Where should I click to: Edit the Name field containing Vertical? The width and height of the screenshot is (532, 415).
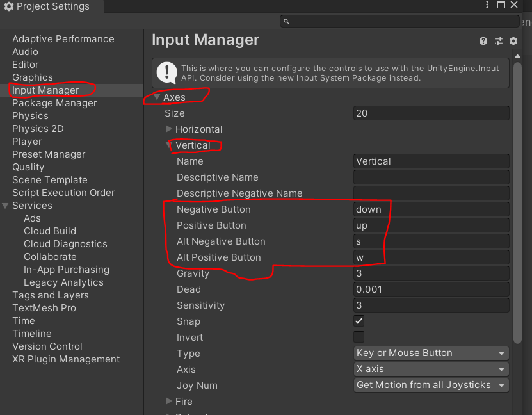pos(431,161)
